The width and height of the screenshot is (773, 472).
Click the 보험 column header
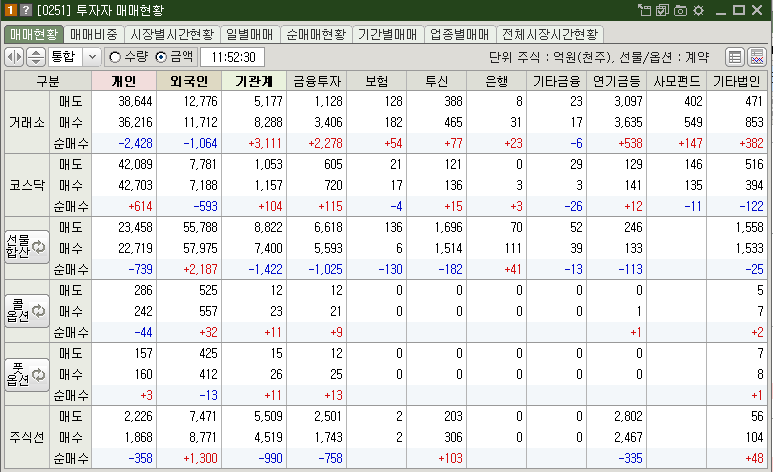[377, 81]
